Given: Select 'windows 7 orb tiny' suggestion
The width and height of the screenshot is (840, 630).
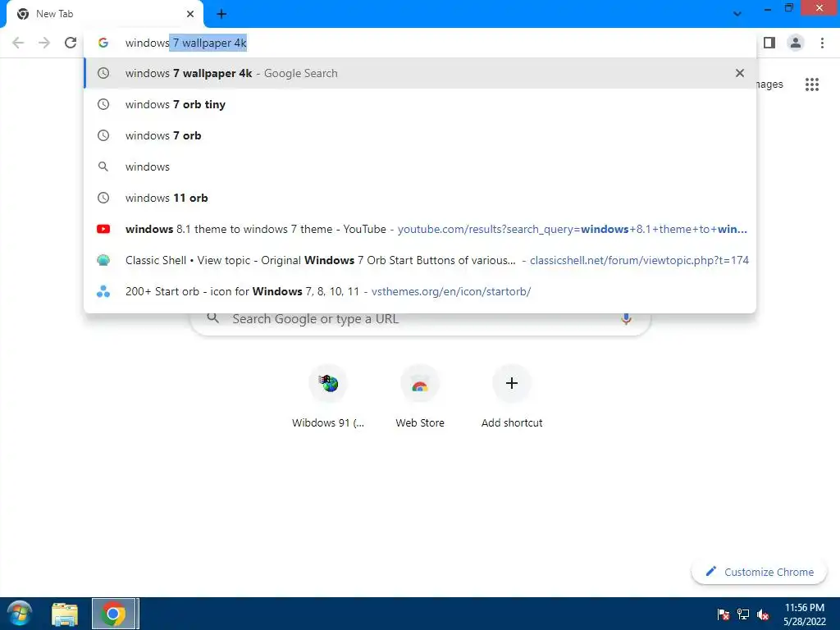Looking at the screenshot, I should point(420,104).
